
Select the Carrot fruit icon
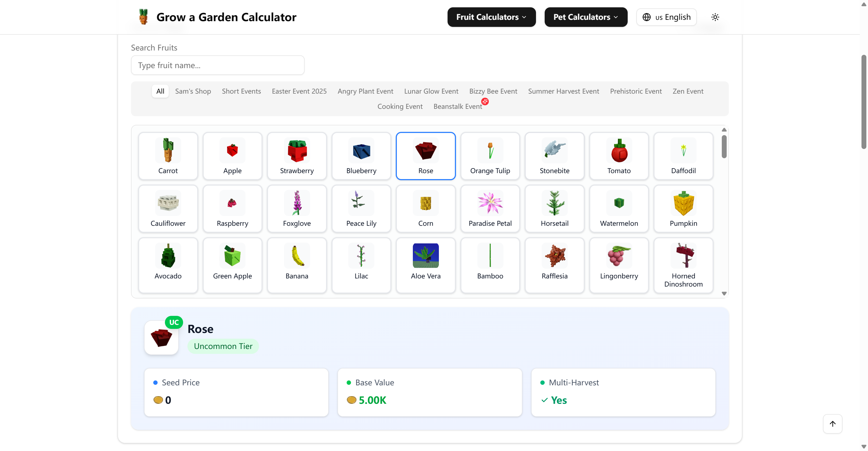[168, 150]
